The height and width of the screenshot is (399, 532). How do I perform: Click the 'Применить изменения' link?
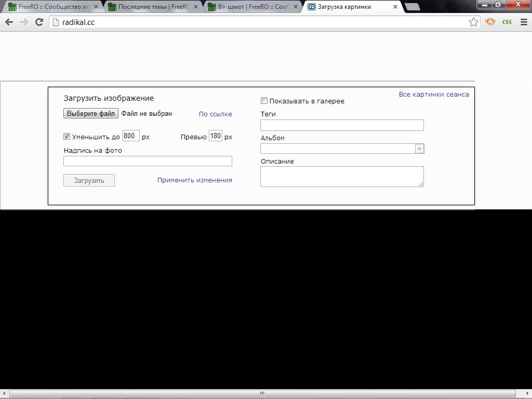(194, 180)
